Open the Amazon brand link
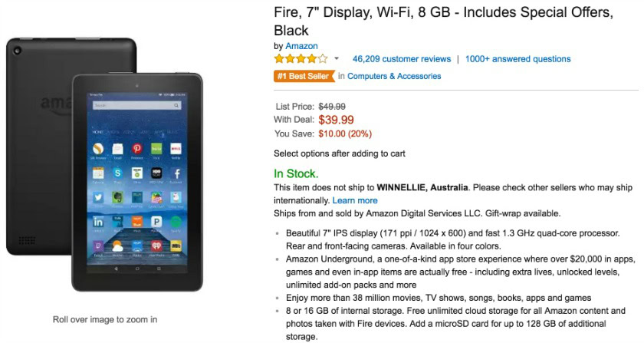 (301, 46)
